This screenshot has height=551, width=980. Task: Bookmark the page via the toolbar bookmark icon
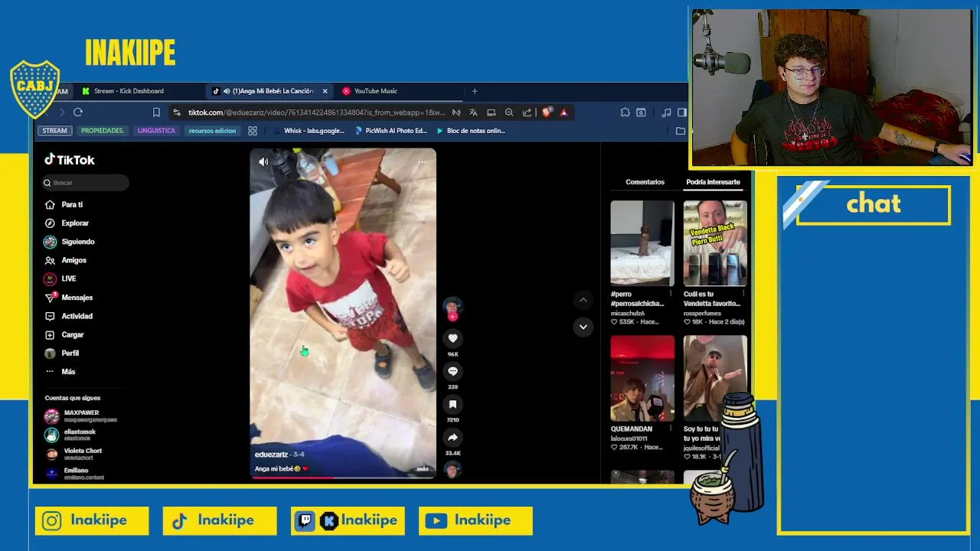click(156, 112)
